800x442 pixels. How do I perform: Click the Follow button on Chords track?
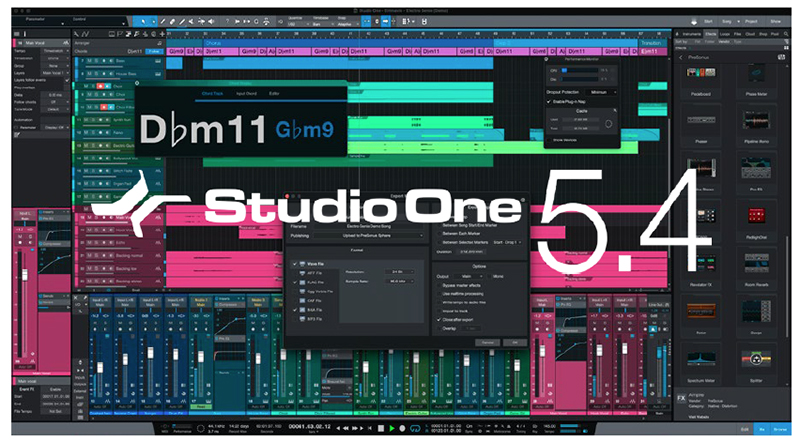[x=153, y=52]
